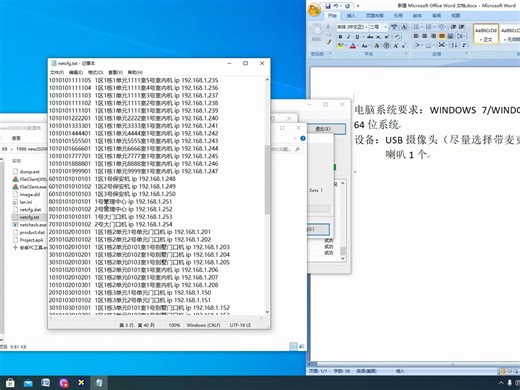Open File Explorer's blue help question mark
The width and height of the screenshot is (520, 390).
(303, 138)
